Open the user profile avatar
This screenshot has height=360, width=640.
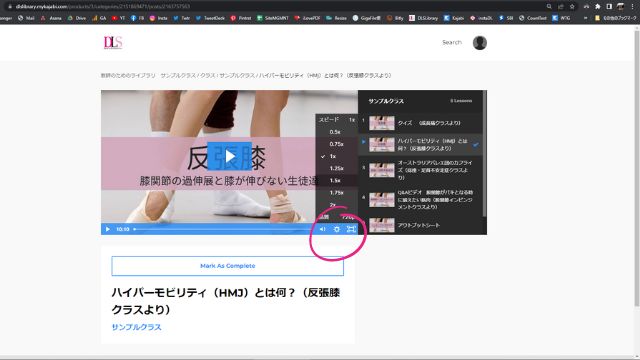click(x=480, y=42)
